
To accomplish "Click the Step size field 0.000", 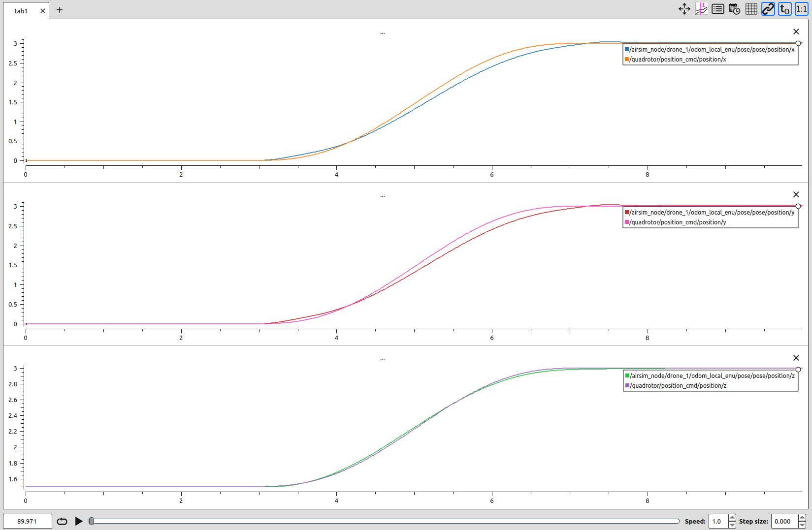I will click(784, 521).
